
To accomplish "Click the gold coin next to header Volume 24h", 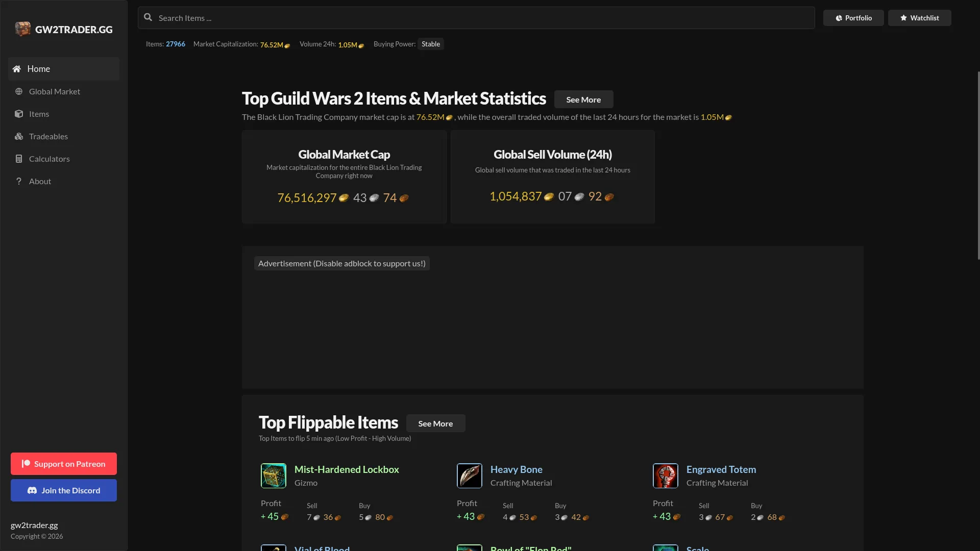I will pyautogui.click(x=361, y=45).
